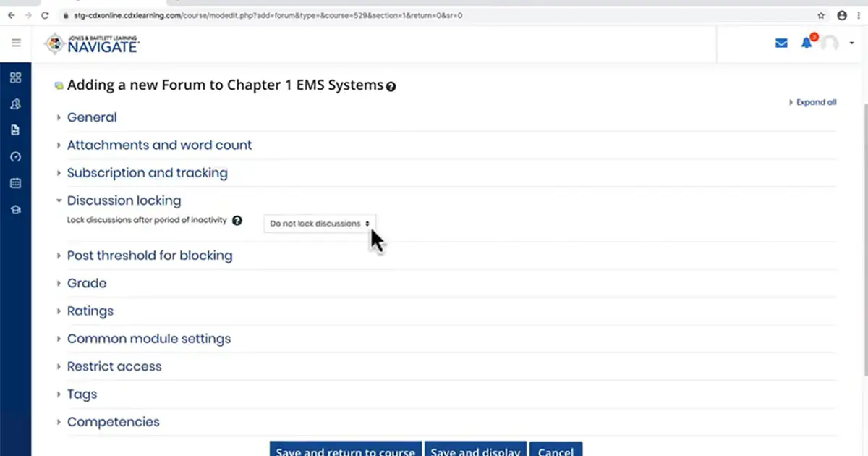Click help icon beside lock discussions label
Viewport: 868px width, 456px height.
[237, 221]
